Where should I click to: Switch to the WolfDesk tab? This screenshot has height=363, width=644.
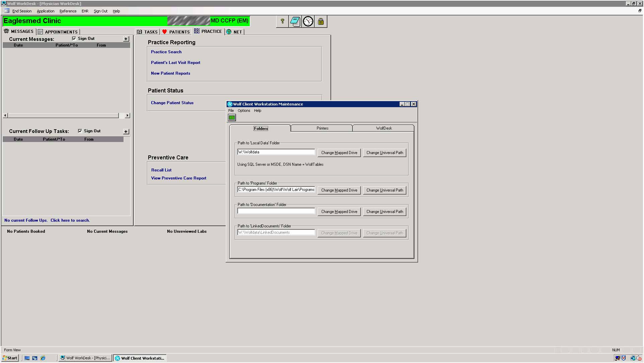[384, 128]
